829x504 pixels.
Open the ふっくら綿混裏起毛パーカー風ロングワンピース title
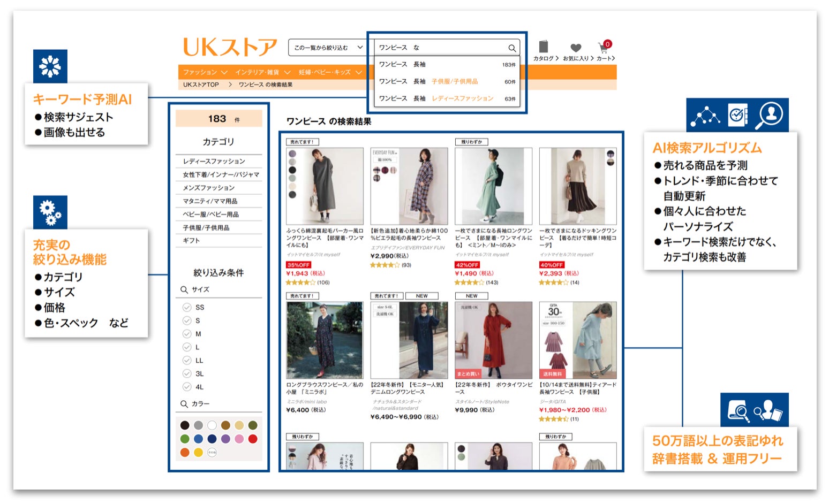[325, 238]
